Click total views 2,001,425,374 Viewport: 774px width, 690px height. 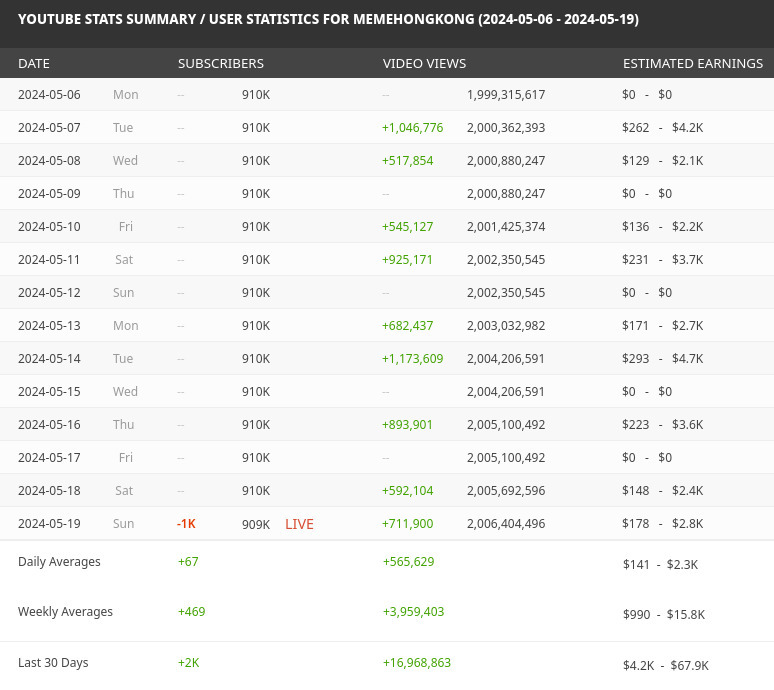(x=506, y=227)
